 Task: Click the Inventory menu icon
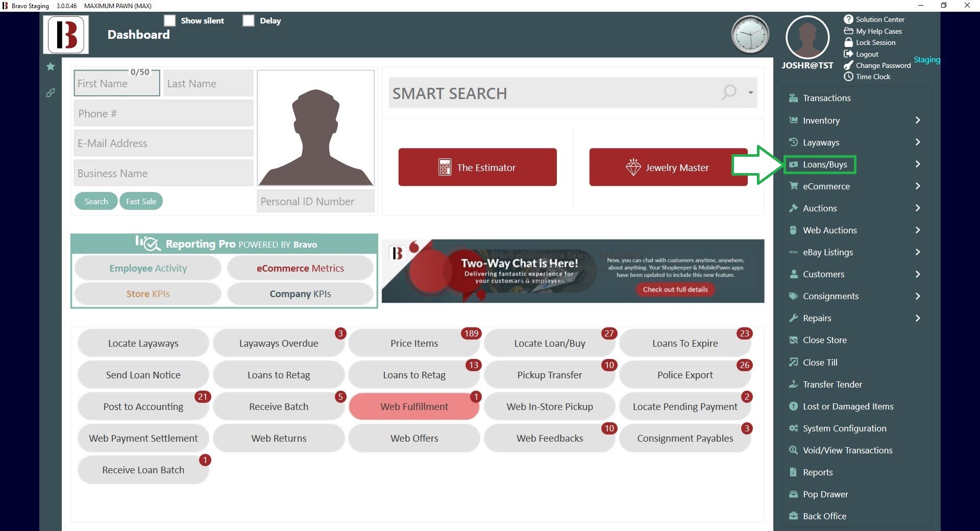(x=793, y=120)
